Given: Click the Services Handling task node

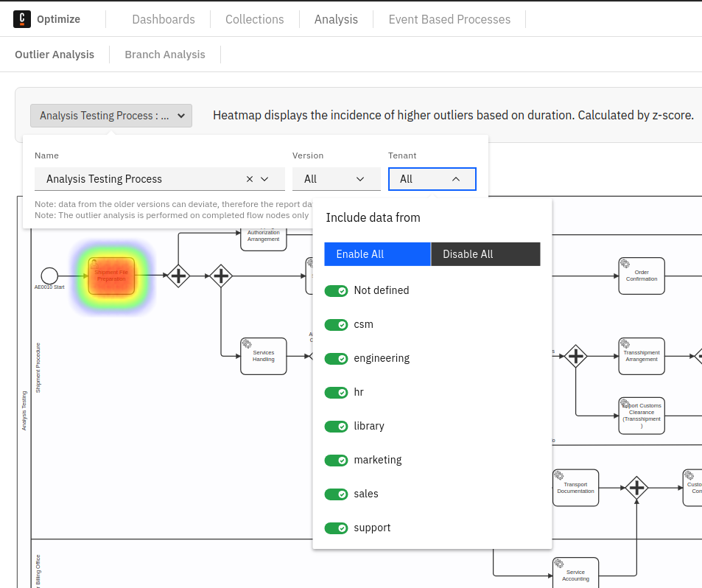Looking at the screenshot, I should (x=263, y=356).
